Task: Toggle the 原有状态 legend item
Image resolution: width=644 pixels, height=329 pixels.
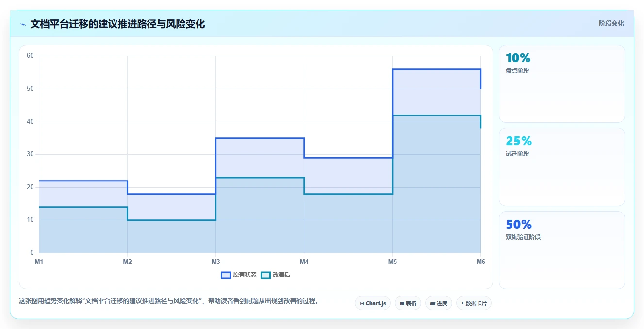Action: pos(239,275)
